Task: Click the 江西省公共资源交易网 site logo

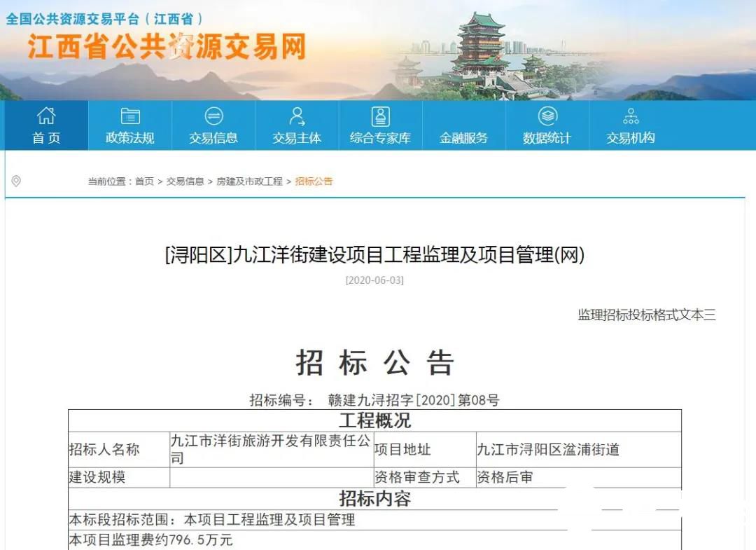Action: point(167,47)
